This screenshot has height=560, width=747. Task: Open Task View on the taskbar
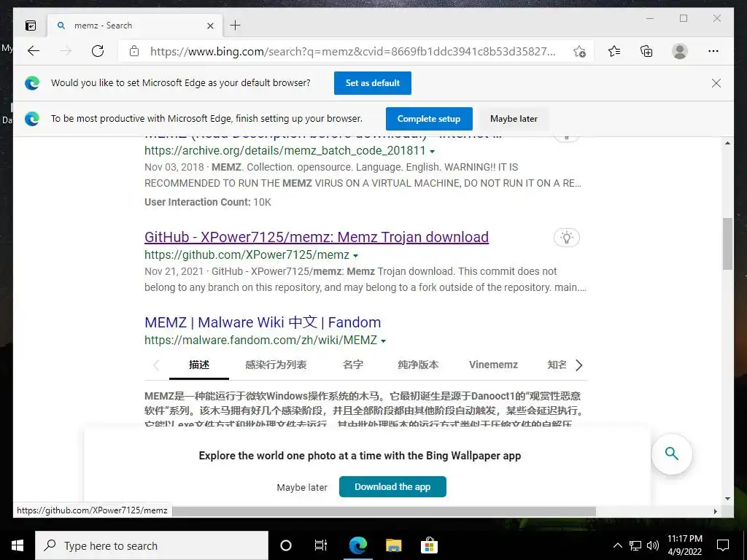pos(321,545)
